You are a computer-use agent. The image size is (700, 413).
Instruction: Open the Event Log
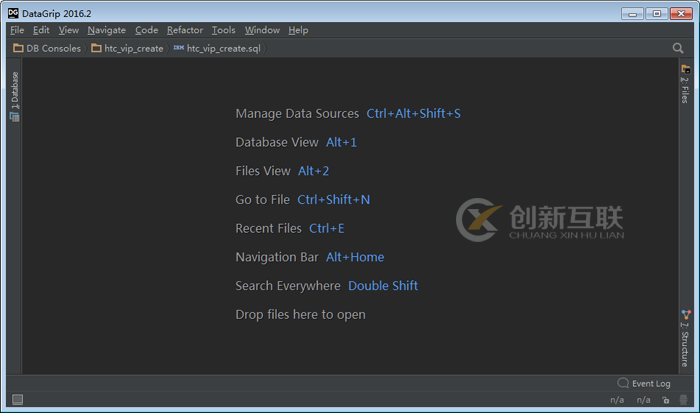[x=644, y=383]
